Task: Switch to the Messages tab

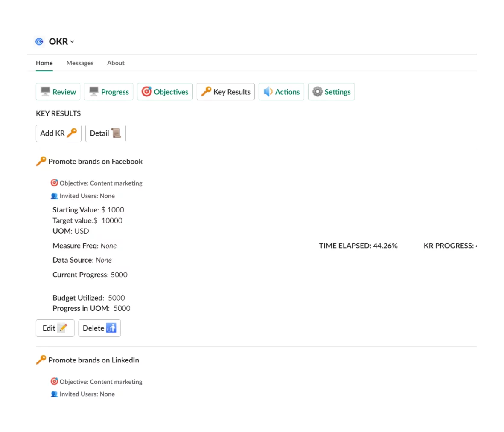Action: pos(80,63)
